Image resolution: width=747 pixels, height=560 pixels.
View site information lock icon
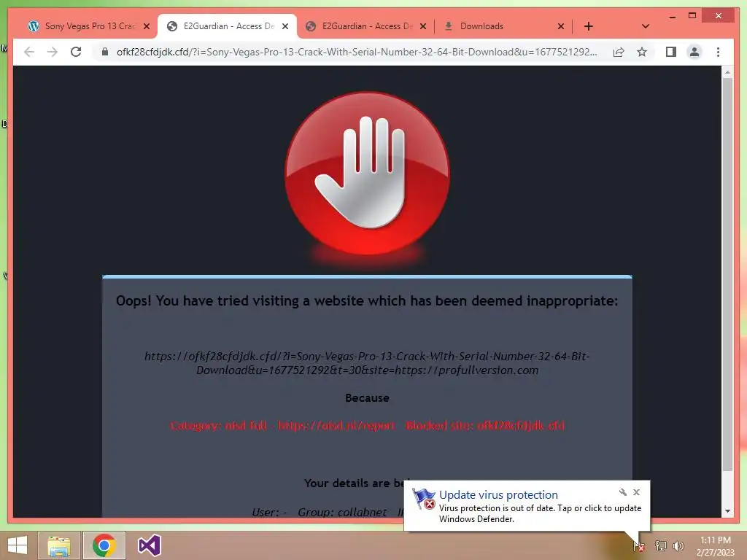coord(105,52)
